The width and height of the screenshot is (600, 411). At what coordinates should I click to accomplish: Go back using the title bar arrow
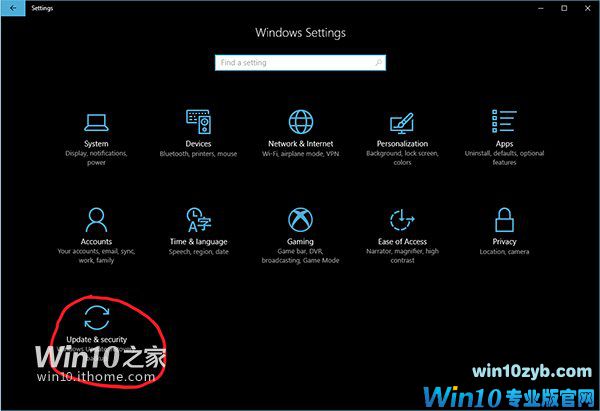pos(10,7)
